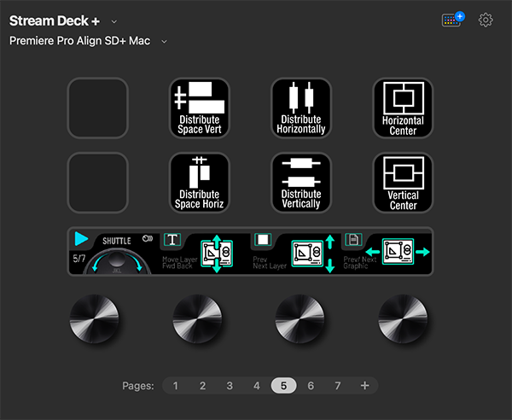The width and height of the screenshot is (512, 420).
Task: Open the settings gear
Action: point(486,20)
